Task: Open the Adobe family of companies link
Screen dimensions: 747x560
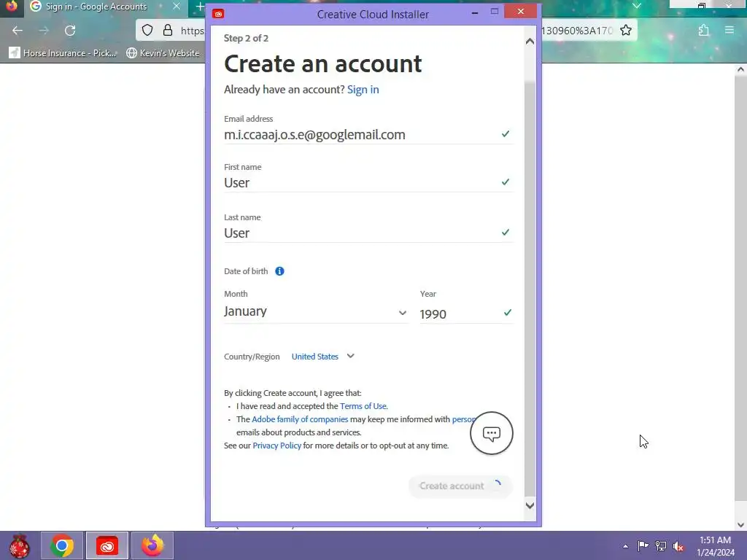Action: coord(300,419)
